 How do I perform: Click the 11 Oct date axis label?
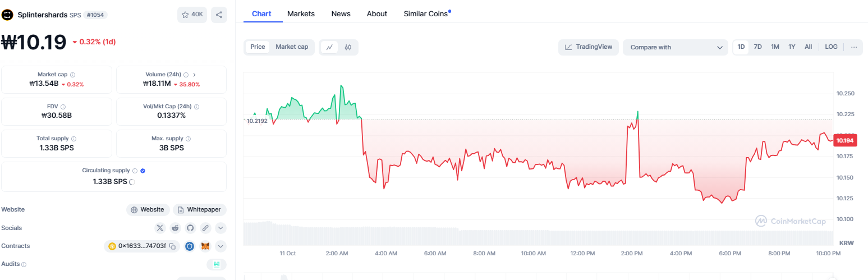[288, 254]
